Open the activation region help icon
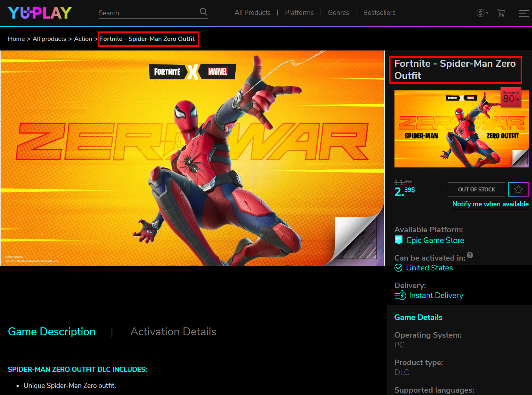 pos(470,255)
